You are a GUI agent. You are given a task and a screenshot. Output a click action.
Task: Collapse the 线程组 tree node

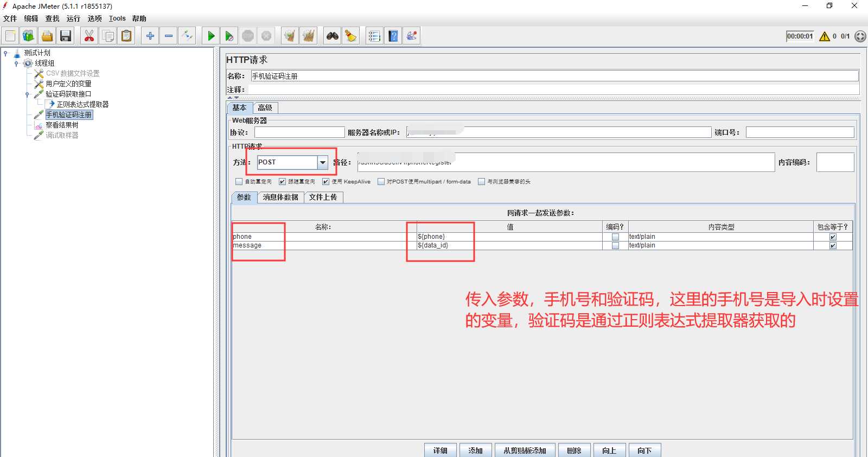coord(16,64)
